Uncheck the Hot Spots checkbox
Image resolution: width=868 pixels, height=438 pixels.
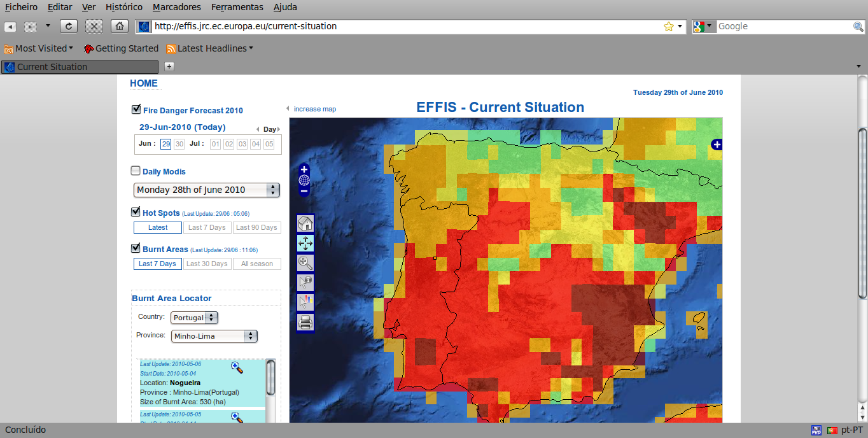(136, 212)
